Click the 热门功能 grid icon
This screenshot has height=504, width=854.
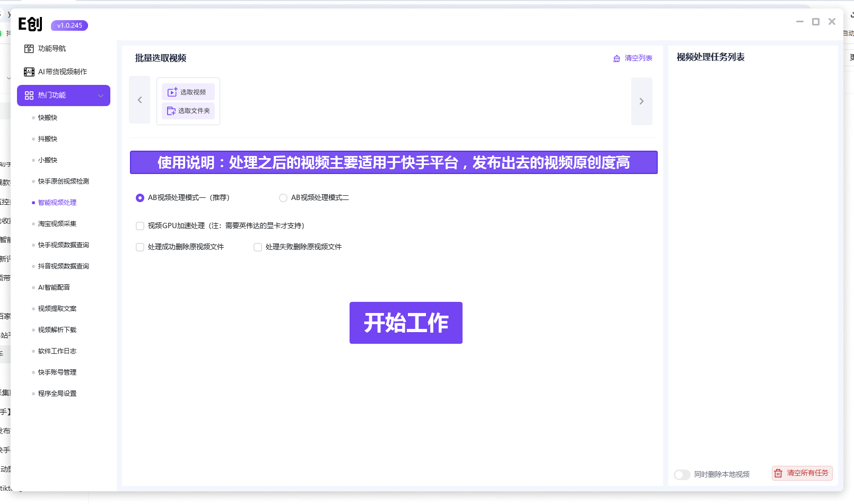coord(29,95)
